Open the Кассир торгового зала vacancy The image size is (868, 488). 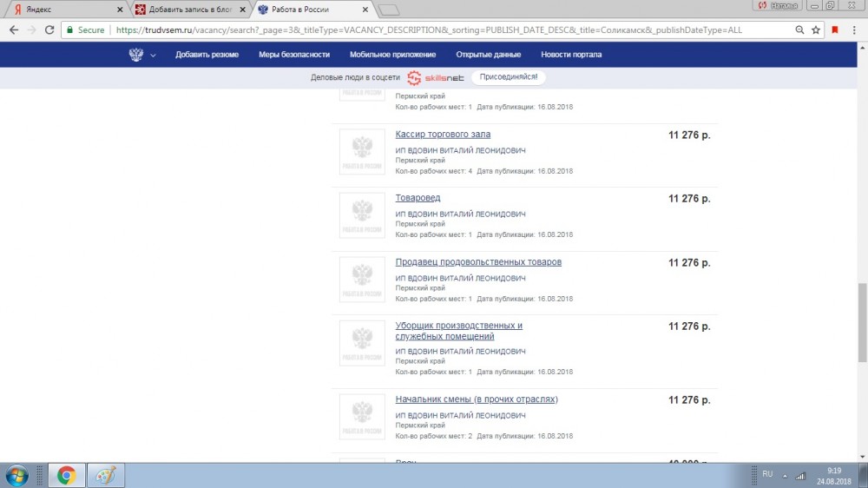click(443, 135)
